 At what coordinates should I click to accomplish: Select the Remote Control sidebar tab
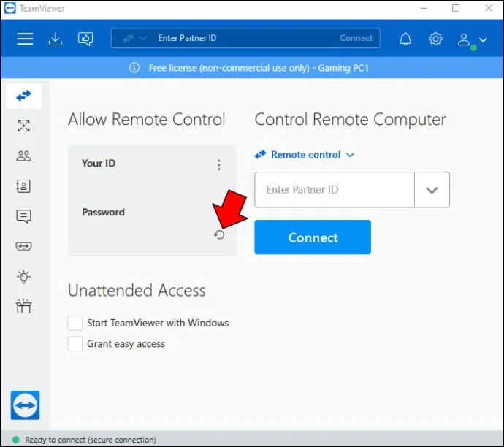coord(24,96)
